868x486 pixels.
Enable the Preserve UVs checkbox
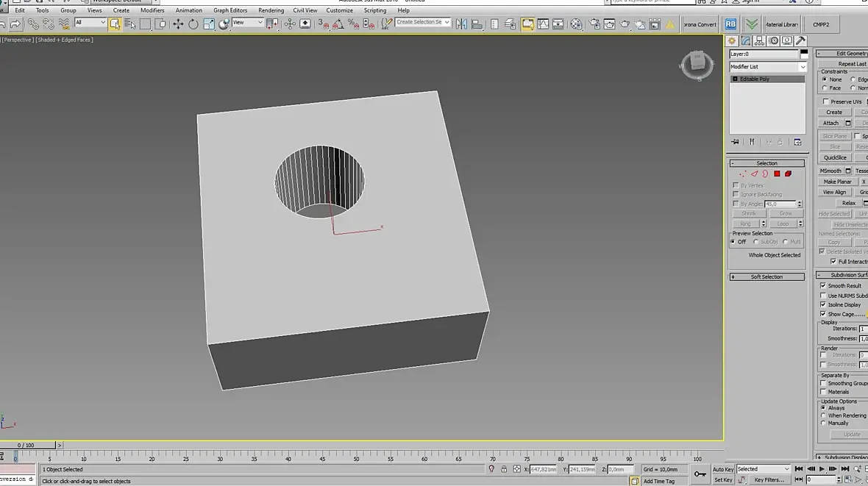click(825, 101)
